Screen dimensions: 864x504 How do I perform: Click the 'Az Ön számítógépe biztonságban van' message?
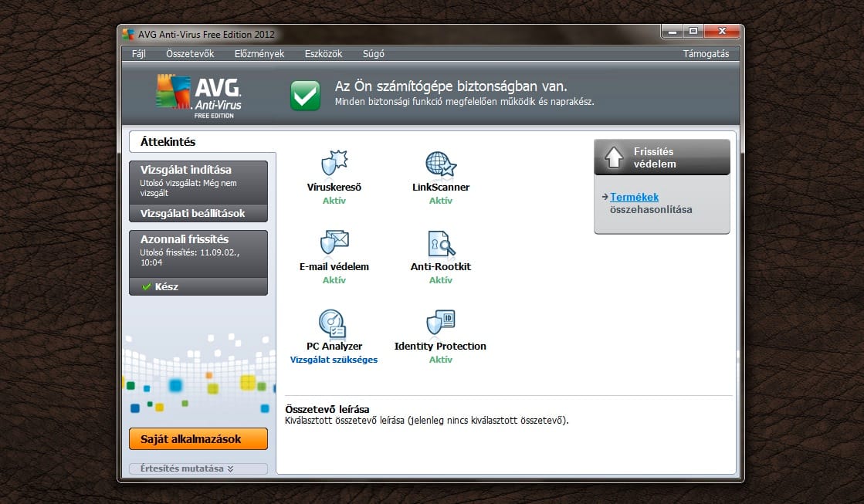[x=451, y=86]
